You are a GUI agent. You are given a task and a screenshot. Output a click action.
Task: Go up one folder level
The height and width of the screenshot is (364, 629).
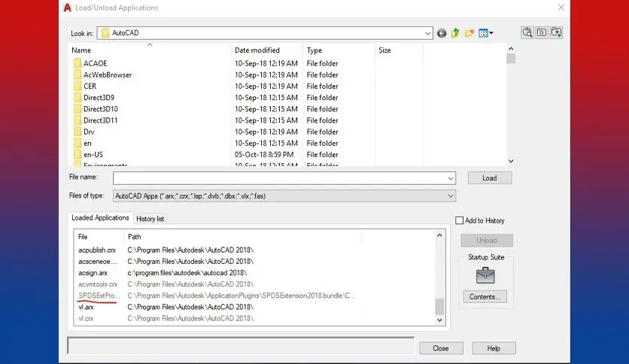coord(455,33)
